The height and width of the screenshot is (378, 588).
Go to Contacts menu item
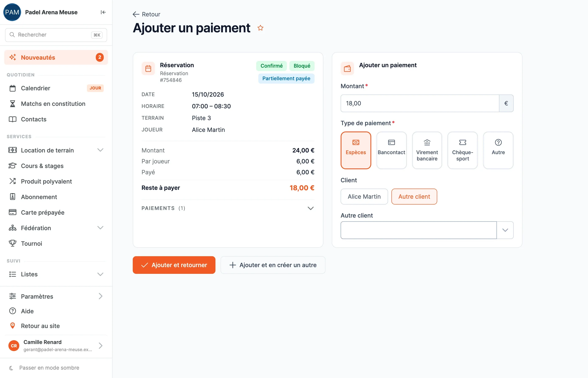tap(56, 119)
